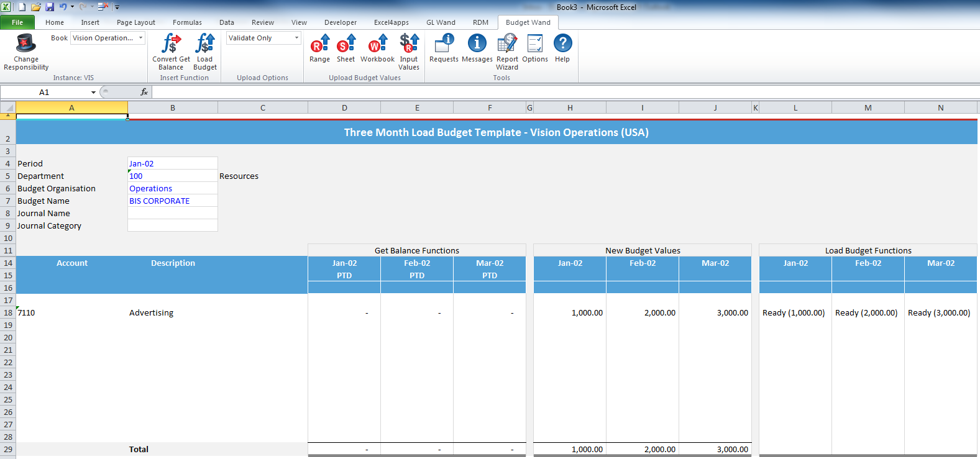Select account cell 7110
Screen dimensions: 980x459
tap(72, 312)
